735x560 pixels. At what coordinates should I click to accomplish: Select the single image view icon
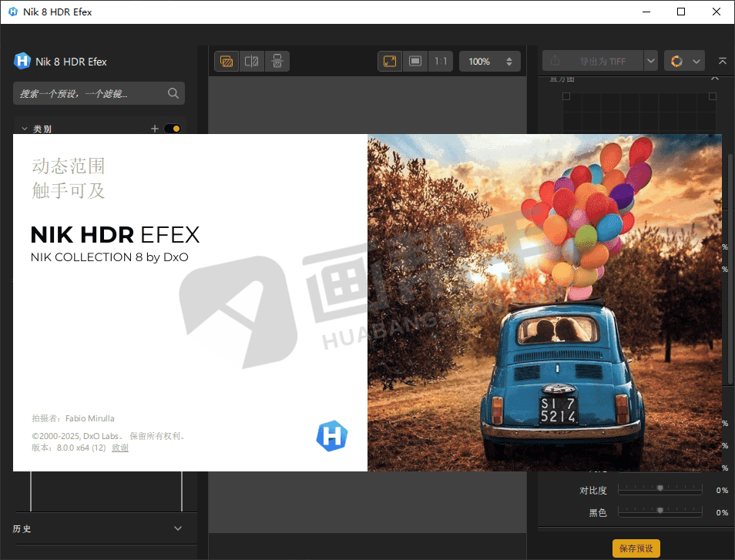[x=227, y=62]
